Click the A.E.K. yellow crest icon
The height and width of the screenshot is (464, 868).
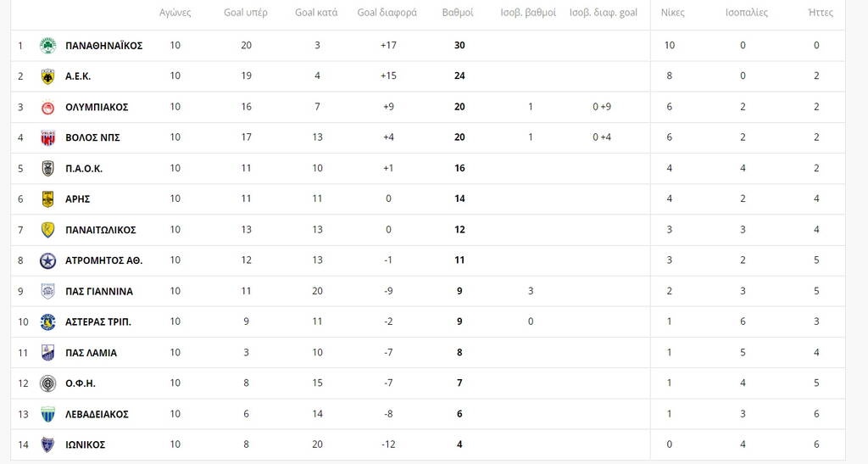point(47,76)
